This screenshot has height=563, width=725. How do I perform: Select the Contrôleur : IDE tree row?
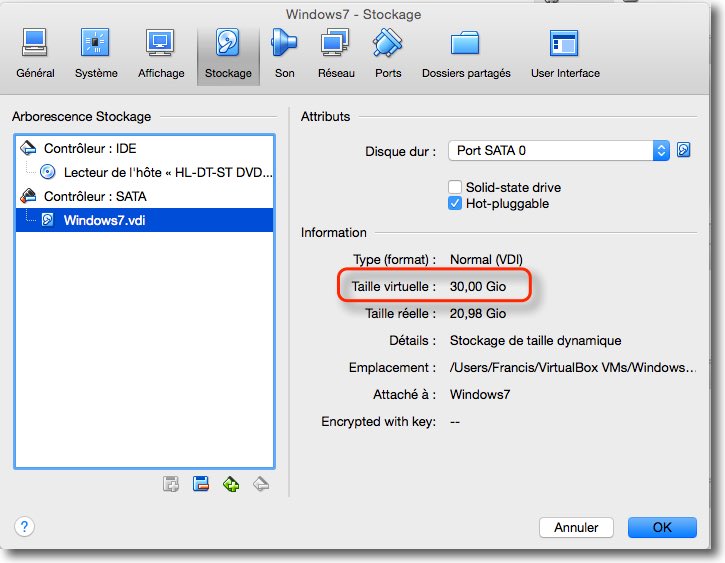pos(145,148)
